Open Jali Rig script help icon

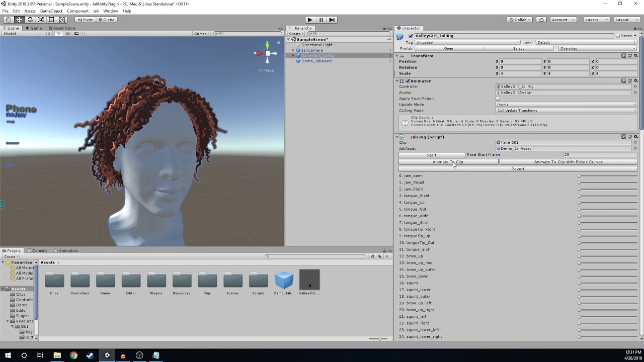pyautogui.click(x=624, y=137)
